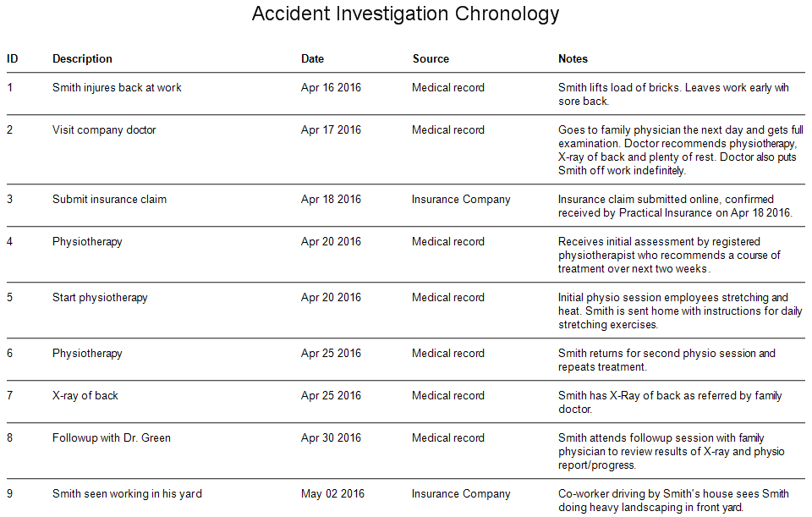The width and height of the screenshot is (812, 517).
Task: Select the 'Smith injures back at work' description
Action: (117, 88)
